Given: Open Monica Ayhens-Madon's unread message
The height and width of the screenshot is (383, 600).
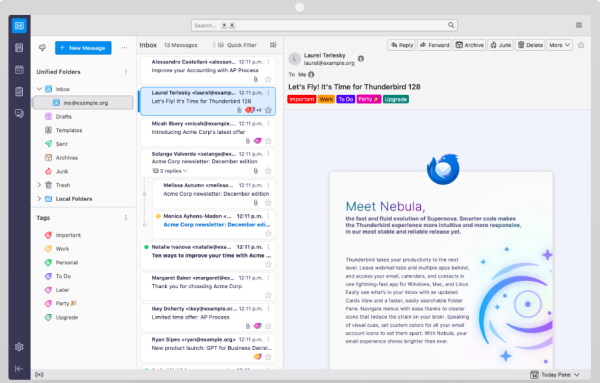Looking at the screenshot, I should [214, 225].
